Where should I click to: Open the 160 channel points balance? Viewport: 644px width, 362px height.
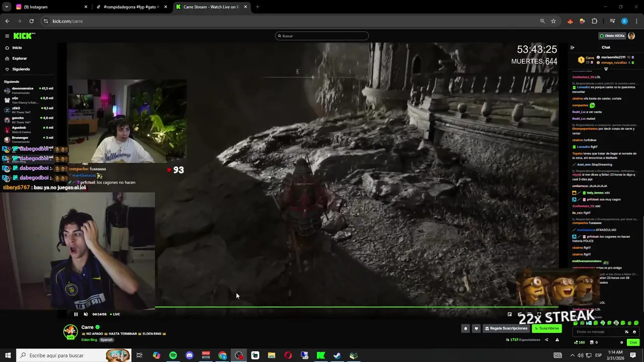pos(580,342)
